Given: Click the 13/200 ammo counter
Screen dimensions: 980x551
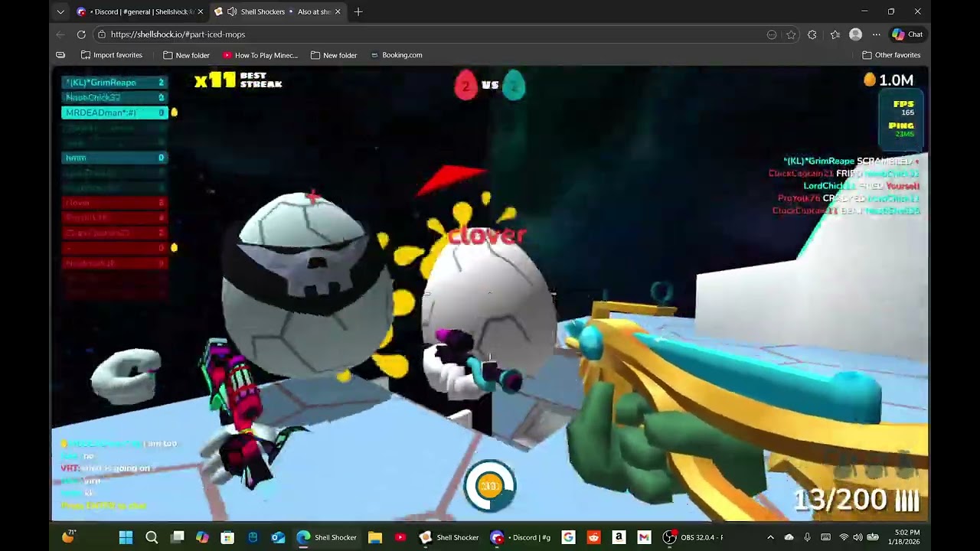Looking at the screenshot, I should (x=856, y=500).
